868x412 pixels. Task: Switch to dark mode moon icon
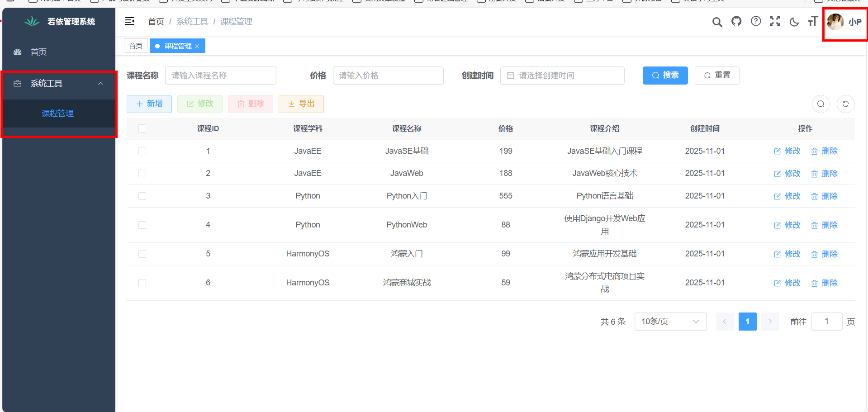(794, 22)
